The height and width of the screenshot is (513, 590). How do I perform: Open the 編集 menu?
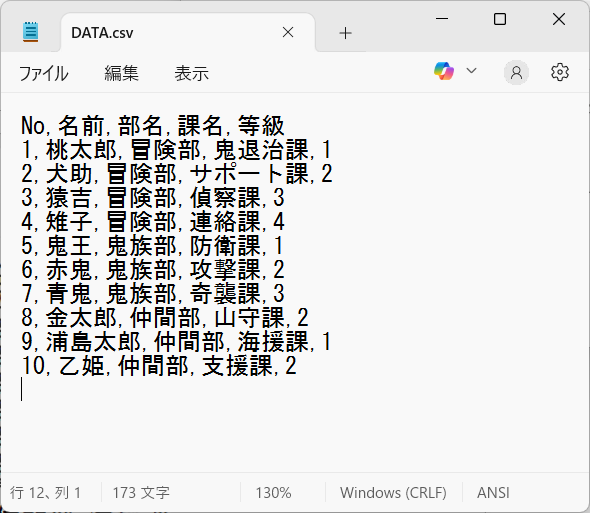click(122, 73)
